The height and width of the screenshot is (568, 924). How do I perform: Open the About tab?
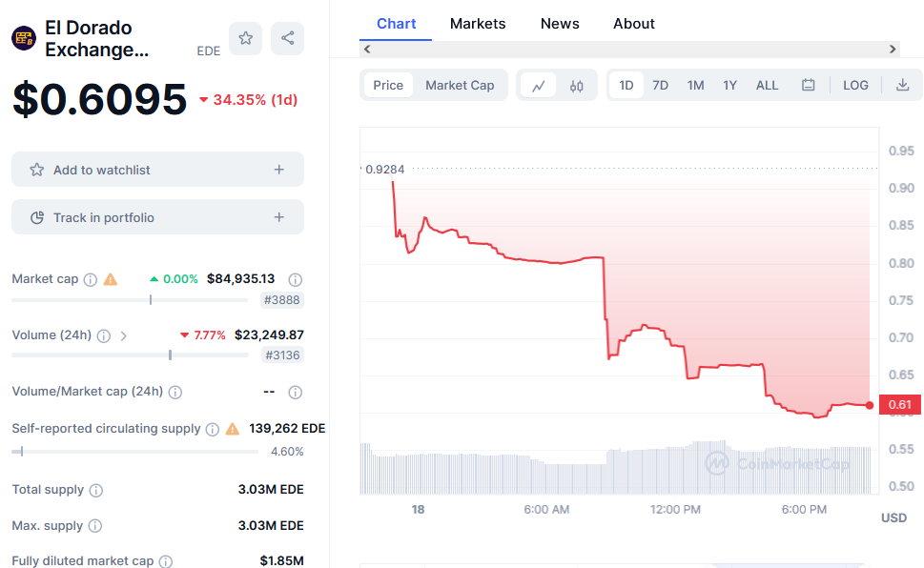click(633, 24)
